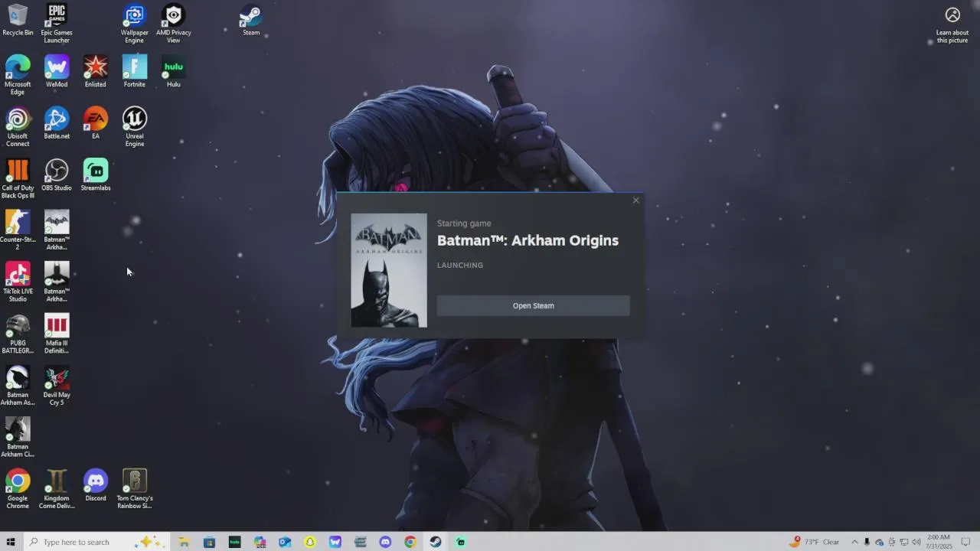
Task: Open Snapchat from the taskbar
Action: (x=310, y=542)
